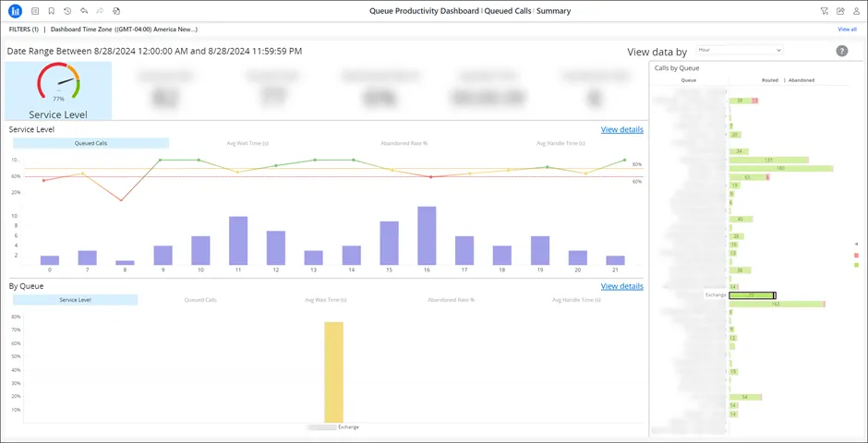This screenshot has width=868, height=443.
Task: Open the filter funnel icon
Action: click(825, 10)
